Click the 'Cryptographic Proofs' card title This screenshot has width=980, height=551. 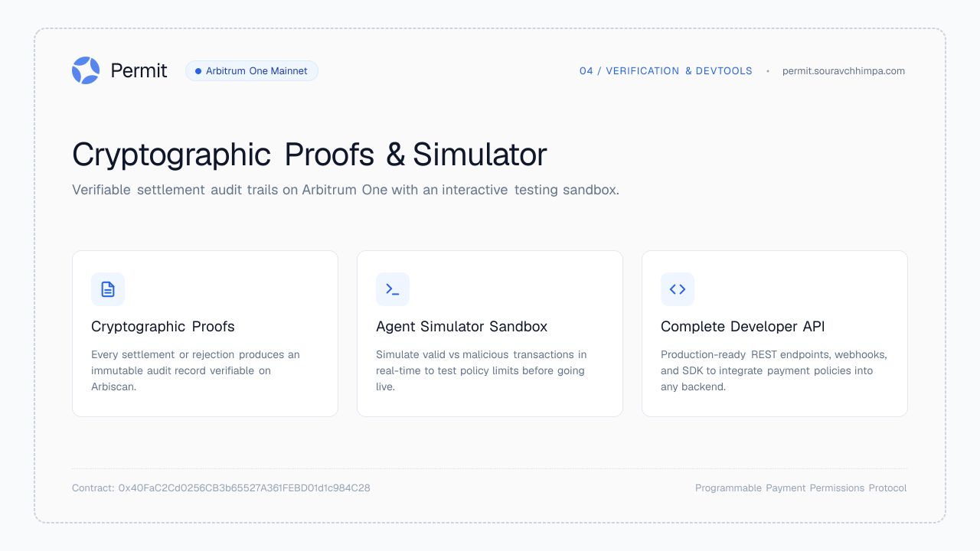[163, 327]
